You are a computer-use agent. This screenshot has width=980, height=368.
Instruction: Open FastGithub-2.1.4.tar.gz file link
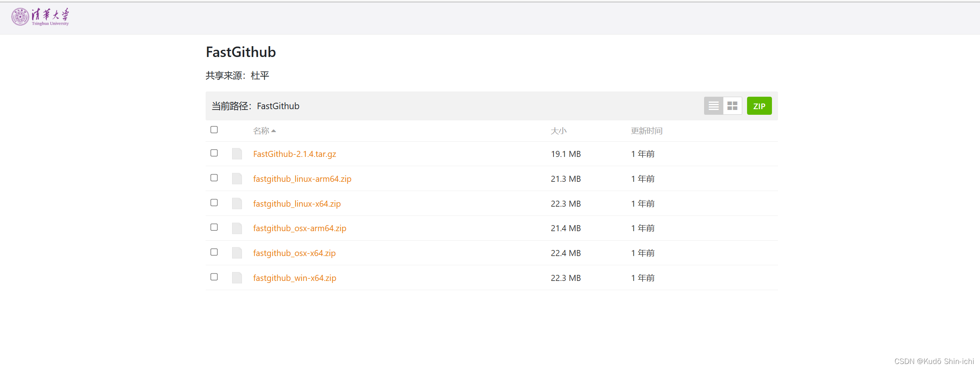click(x=294, y=154)
